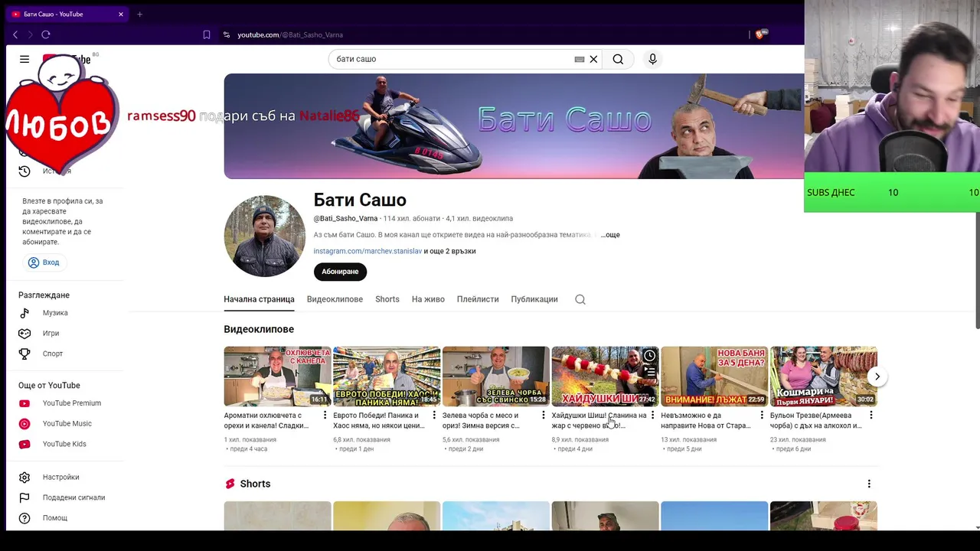Click the Бати Сашо channel banner
Viewport: 980px width, 551px height.
coord(514,126)
